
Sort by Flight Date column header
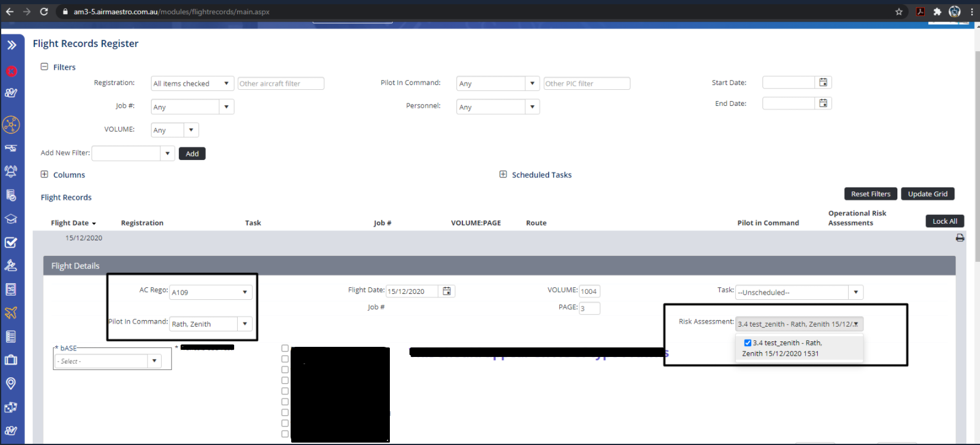[70, 223]
